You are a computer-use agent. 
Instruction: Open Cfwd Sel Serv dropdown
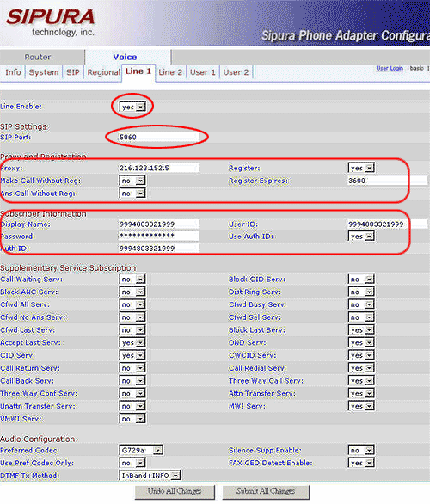point(361,317)
